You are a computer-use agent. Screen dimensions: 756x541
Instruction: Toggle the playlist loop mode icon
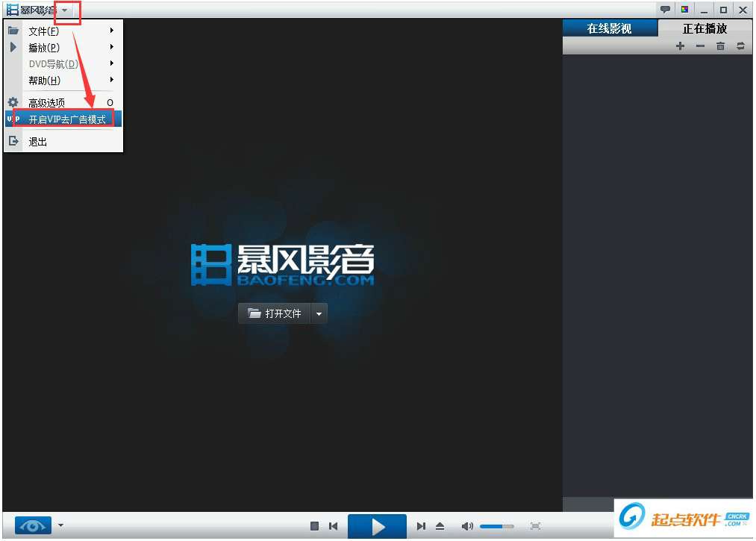click(x=740, y=46)
